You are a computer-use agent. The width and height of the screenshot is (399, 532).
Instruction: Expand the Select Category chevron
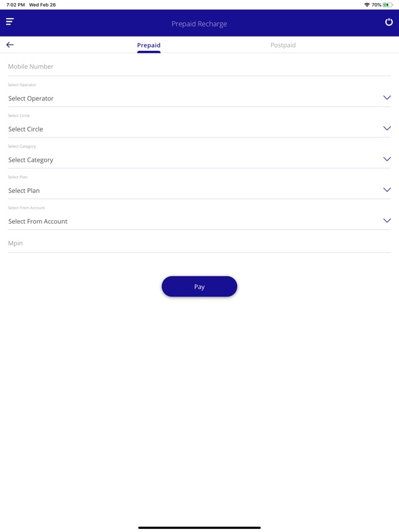pyautogui.click(x=387, y=159)
